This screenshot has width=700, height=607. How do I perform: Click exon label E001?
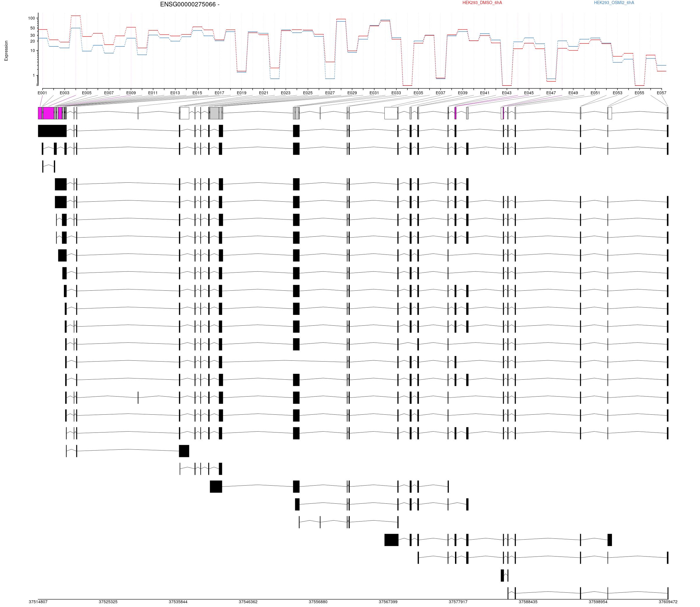[x=42, y=93]
